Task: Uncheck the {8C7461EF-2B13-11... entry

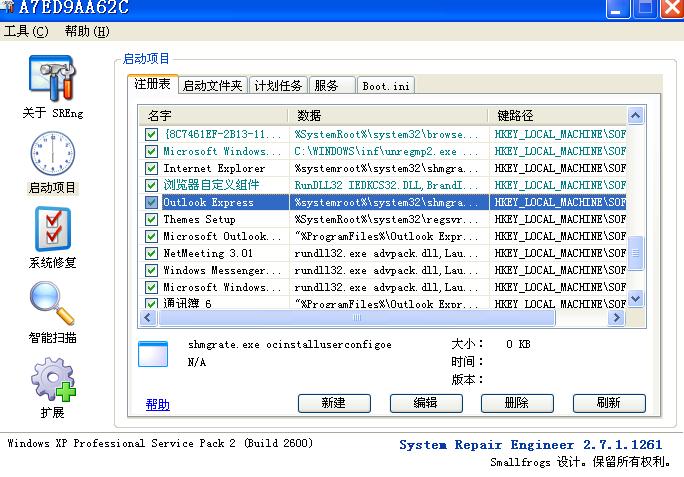Action: pos(151,134)
